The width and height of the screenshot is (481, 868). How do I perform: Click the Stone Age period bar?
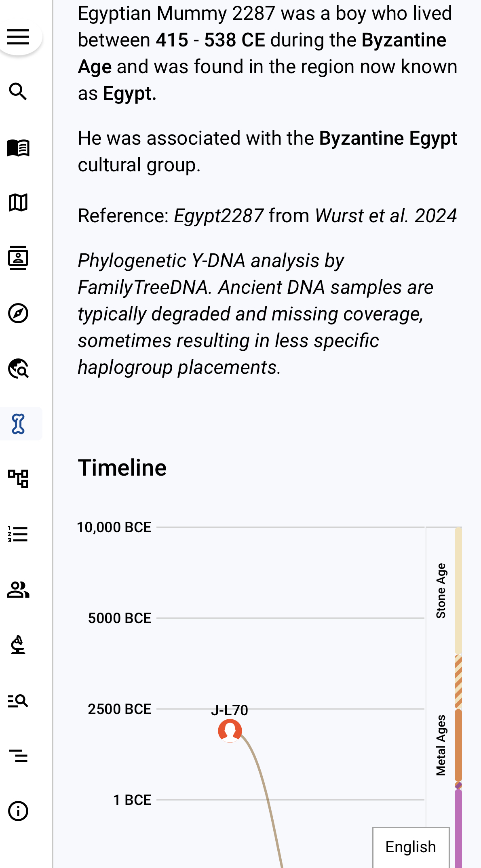click(458, 591)
